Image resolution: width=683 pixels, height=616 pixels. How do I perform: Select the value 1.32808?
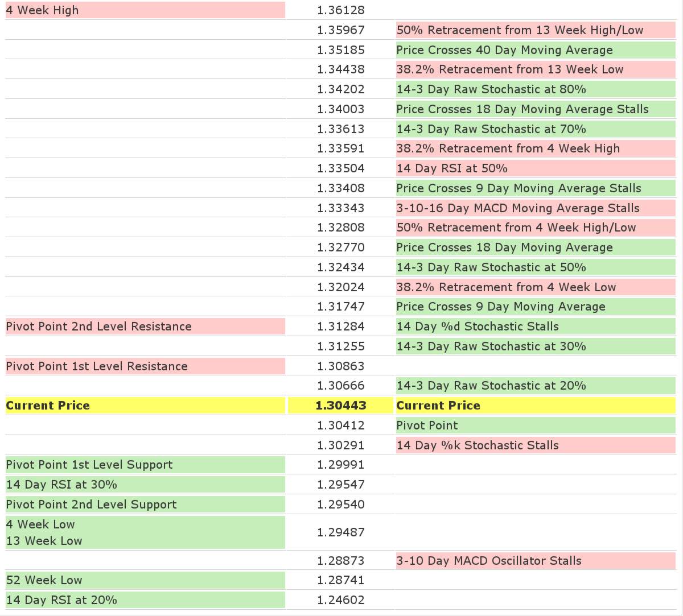coord(341,228)
